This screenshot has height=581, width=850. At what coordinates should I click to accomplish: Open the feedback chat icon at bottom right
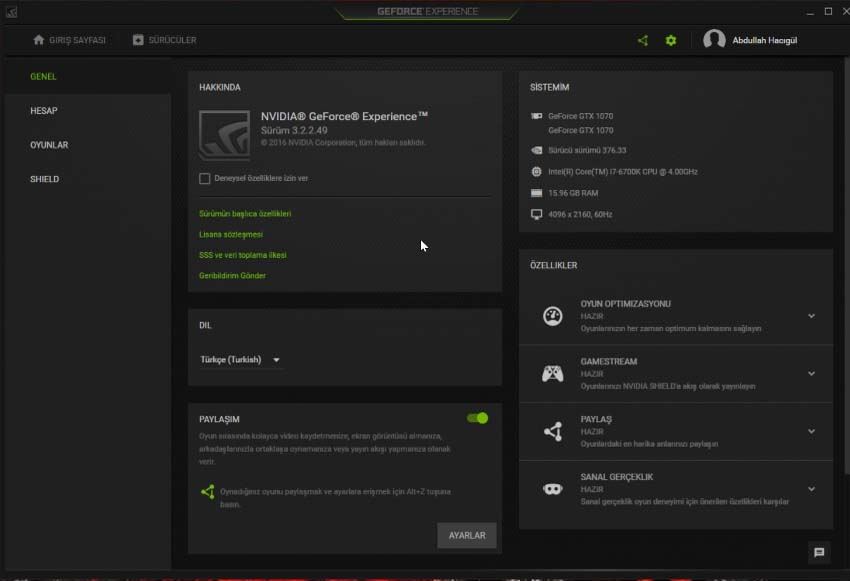(x=819, y=552)
